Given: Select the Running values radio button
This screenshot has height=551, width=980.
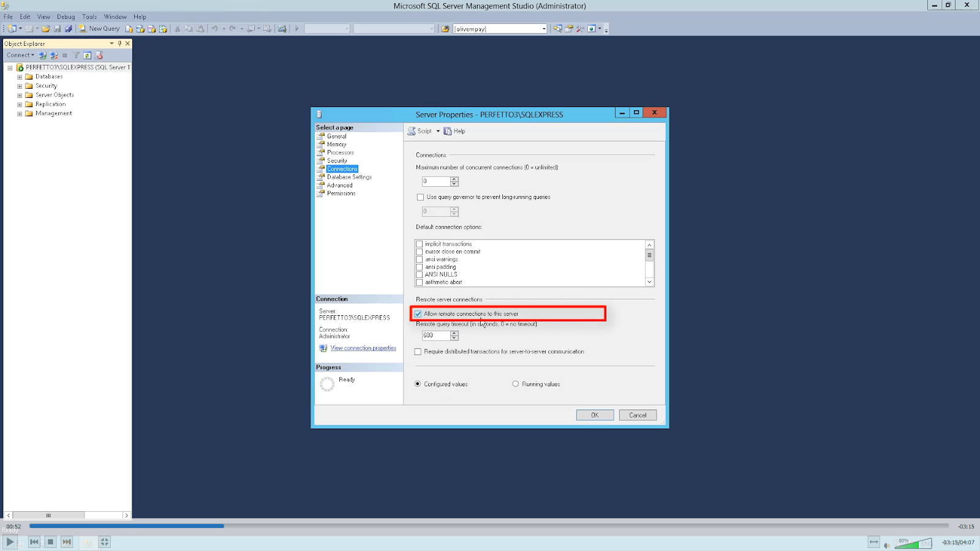Looking at the screenshot, I should point(516,384).
